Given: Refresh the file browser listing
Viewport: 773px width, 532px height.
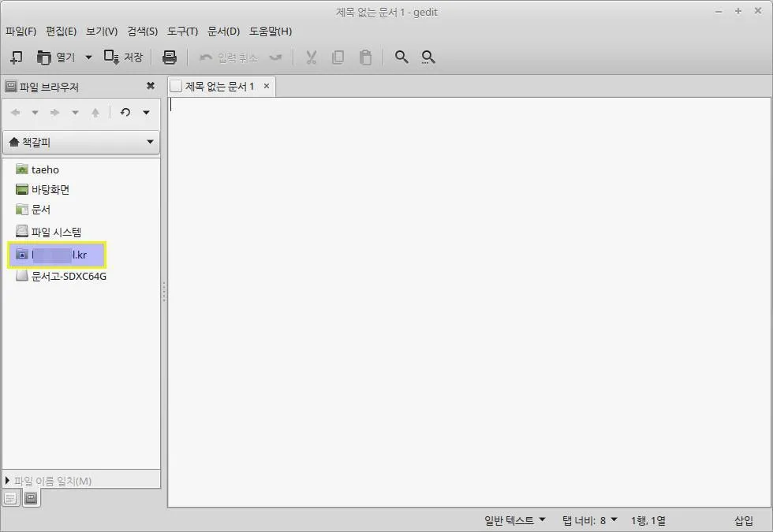Looking at the screenshot, I should pos(125,112).
